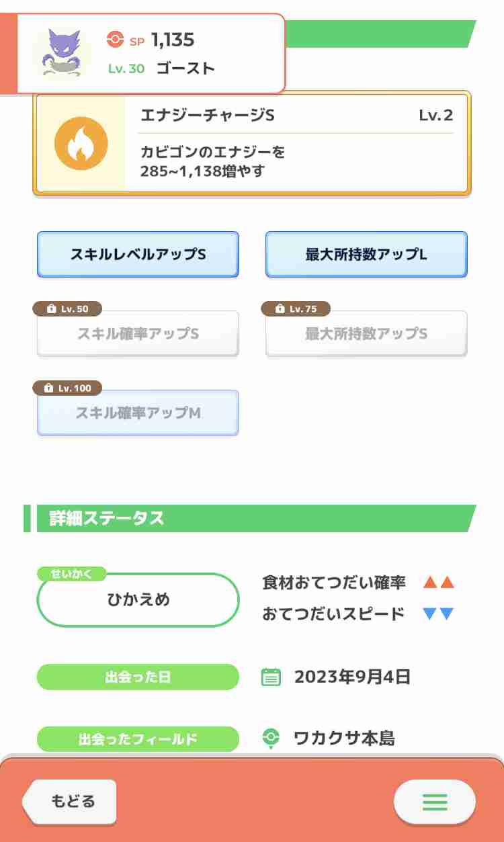504x842 pixels.
Task: Tap the calendar icon beside 2023年9月4日
Action: (x=271, y=677)
